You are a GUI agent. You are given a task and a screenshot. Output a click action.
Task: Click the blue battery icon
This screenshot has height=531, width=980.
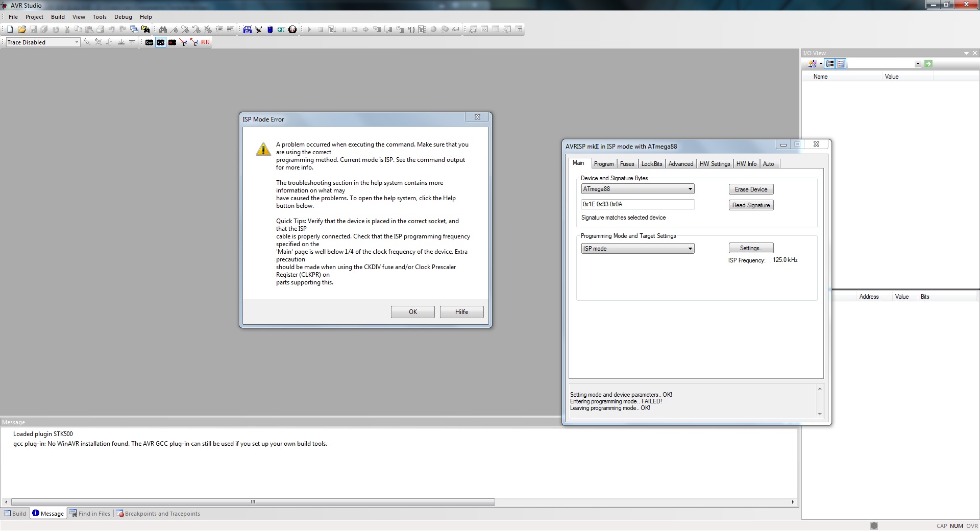(270, 29)
